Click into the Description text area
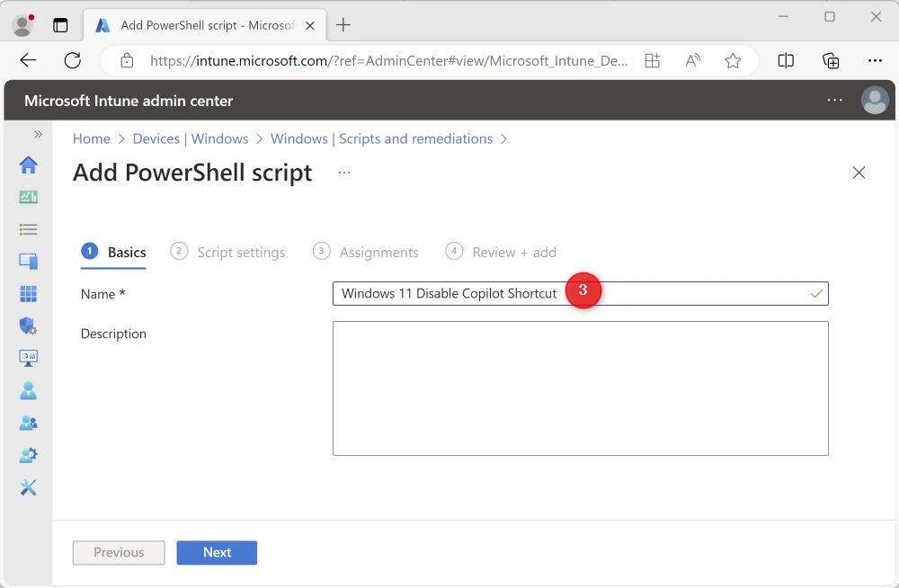The height and width of the screenshot is (588, 899). click(580, 388)
